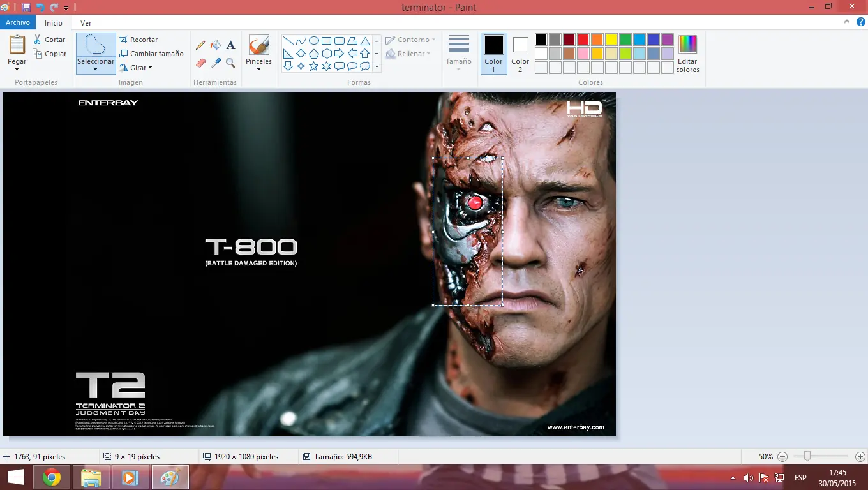Select the Text tool
The image size is (868, 490).
pyautogui.click(x=230, y=45)
